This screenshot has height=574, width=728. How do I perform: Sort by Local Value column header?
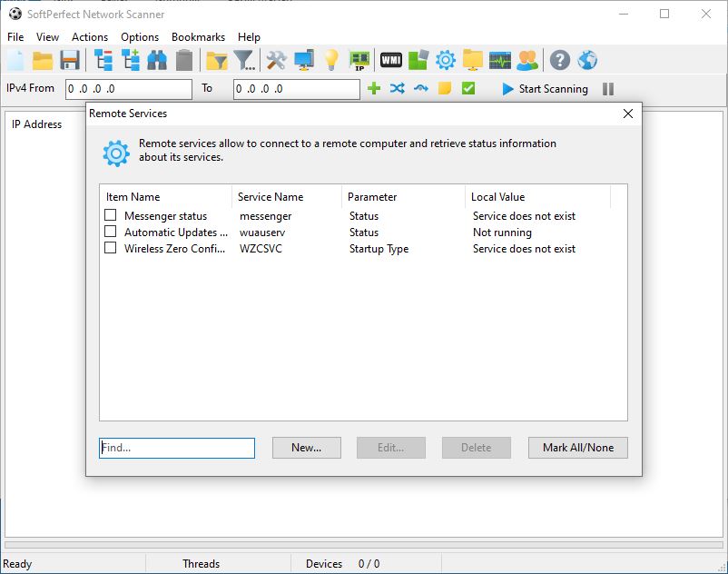click(537, 197)
